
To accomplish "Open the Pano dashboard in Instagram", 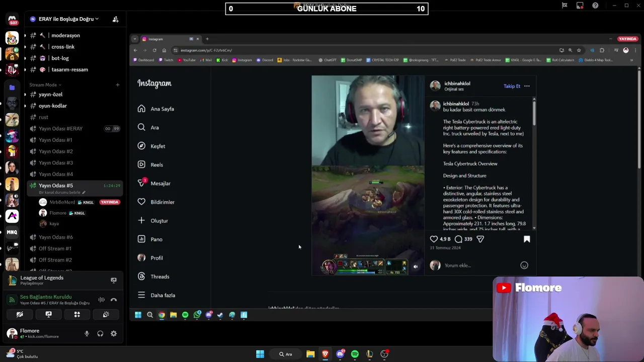I will tap(150, 239).
